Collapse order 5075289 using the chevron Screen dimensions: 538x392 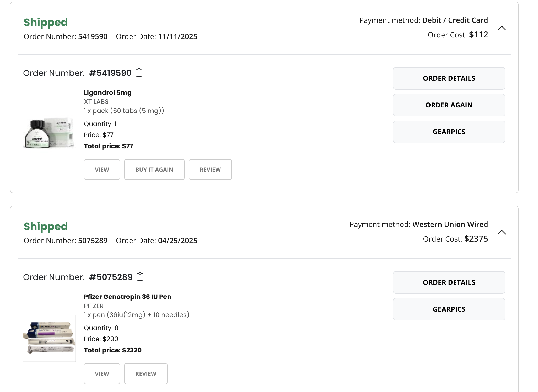502,232
